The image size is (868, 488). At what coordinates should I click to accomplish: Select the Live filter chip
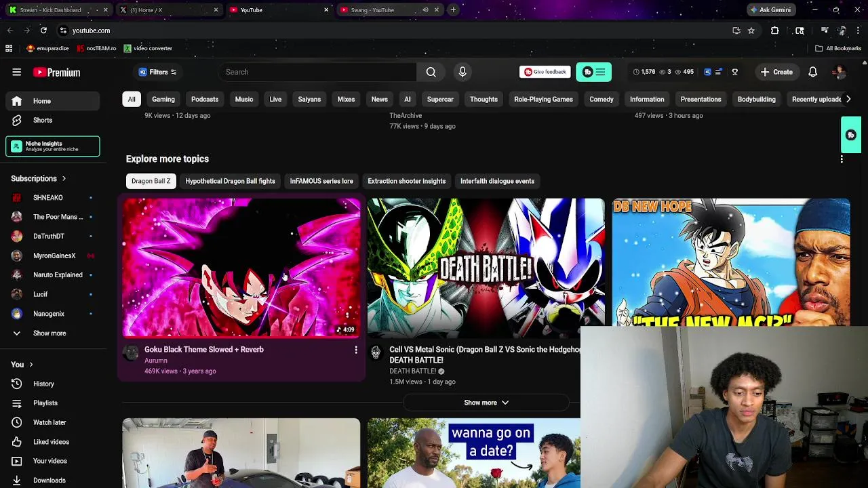[275, 99]
